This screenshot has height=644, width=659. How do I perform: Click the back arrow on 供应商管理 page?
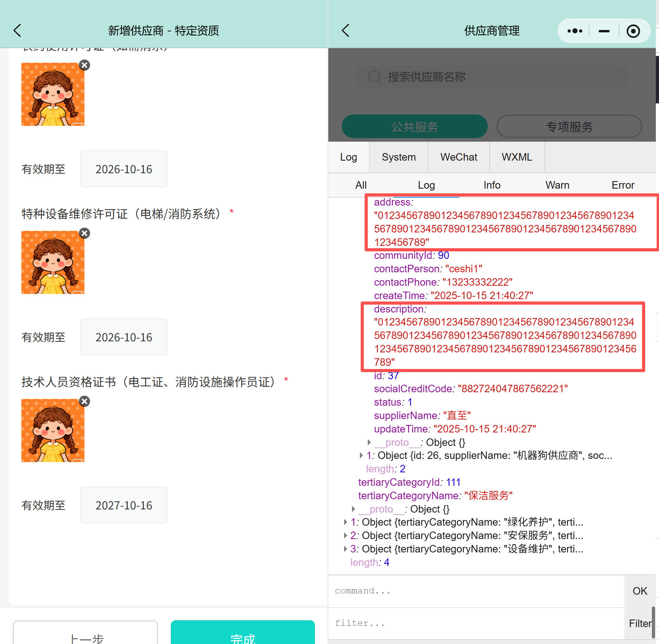tap(346, 30)
